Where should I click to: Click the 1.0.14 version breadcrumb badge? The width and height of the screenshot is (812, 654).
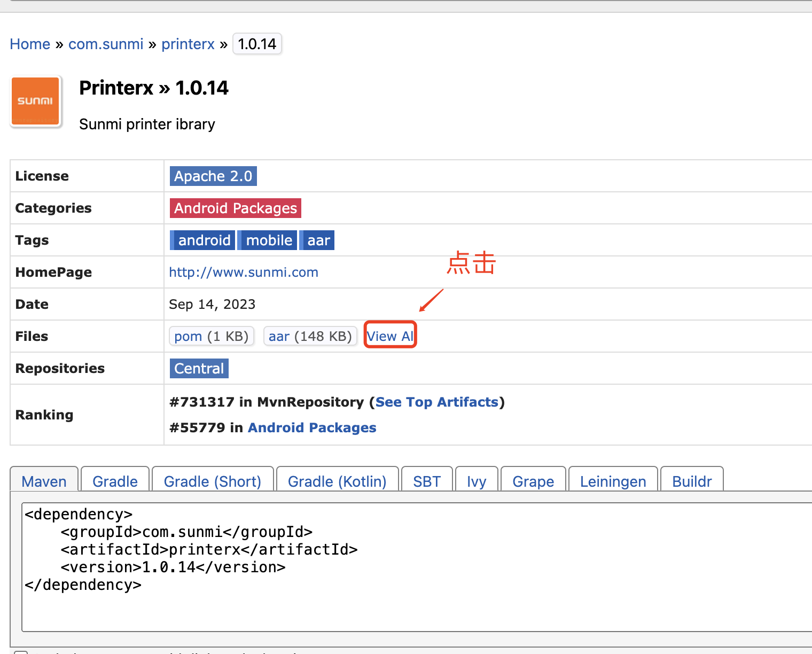tap(257, 44)
